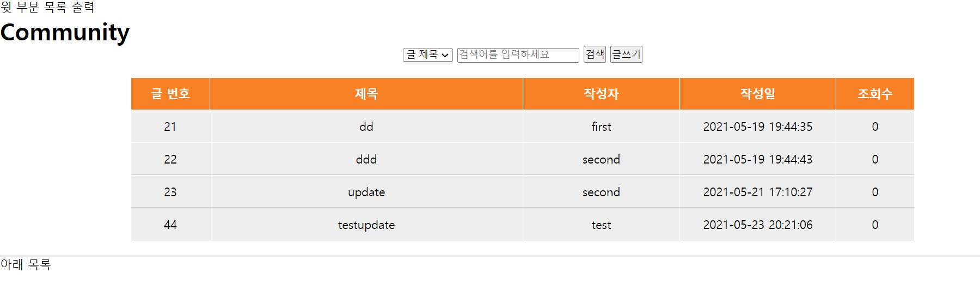Viewport: 980px width, 308px height.
Task: Click view count 0 in testupdate row
Action: click(875, 225)
